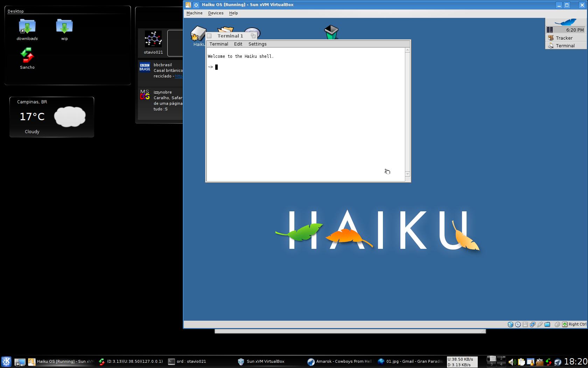Image resolution: width=588 pixels, height=368 pixels.
Task: Click the Campinas, BR weather location
Action: pos(32,102)
